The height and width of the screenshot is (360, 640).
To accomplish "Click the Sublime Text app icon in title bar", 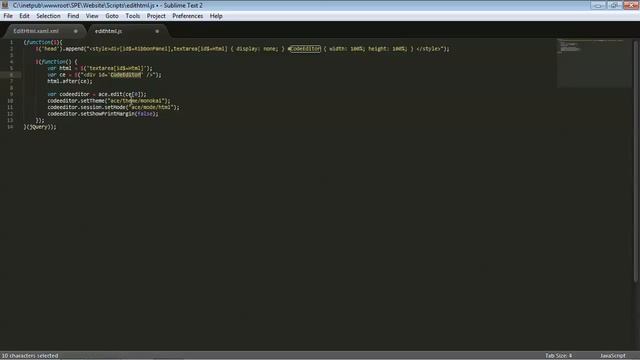I will click(x=5, y=5).
